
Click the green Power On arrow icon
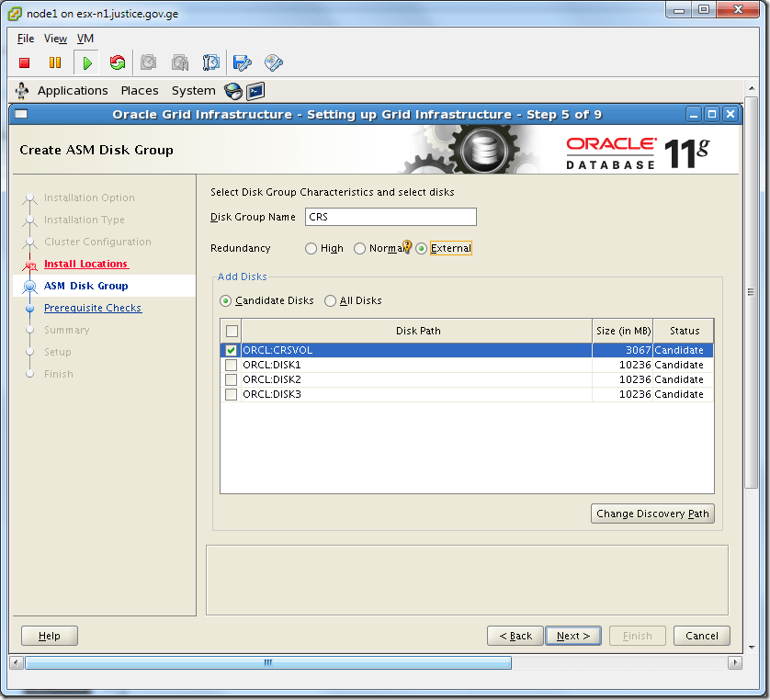(x=85, y=62)
